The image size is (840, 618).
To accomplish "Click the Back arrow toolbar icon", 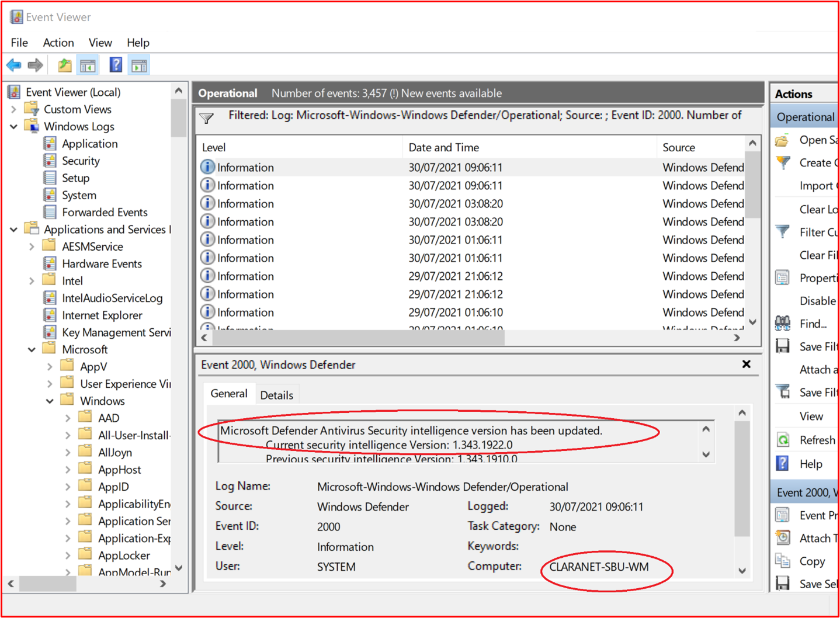I will (x=14, y=65).
